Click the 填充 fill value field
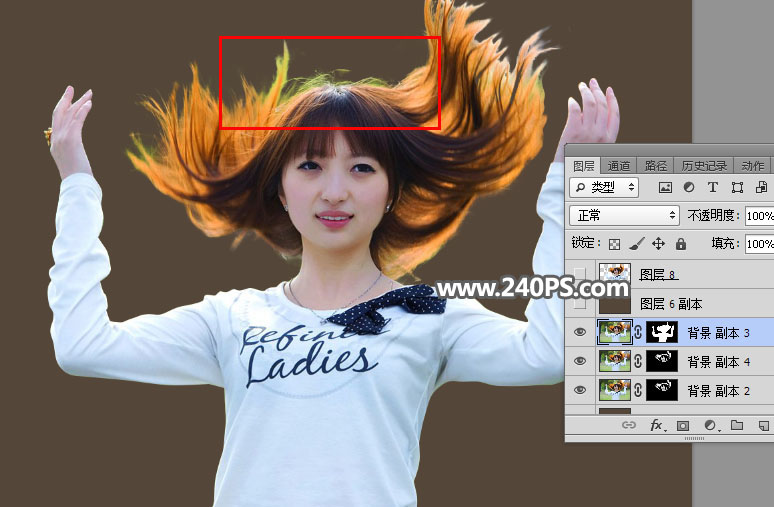774x507 pixels. [759, 244]
